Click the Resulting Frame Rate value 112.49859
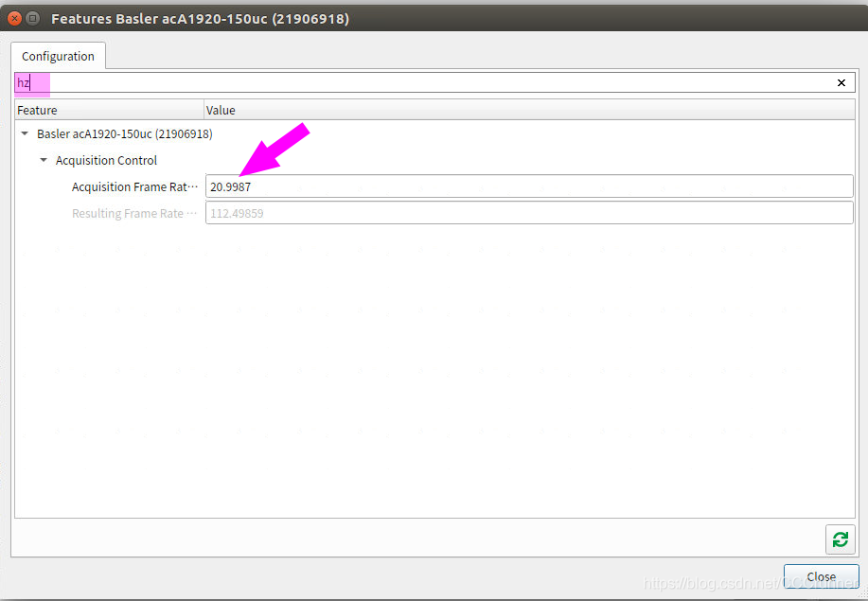 [x=529, y=213]
